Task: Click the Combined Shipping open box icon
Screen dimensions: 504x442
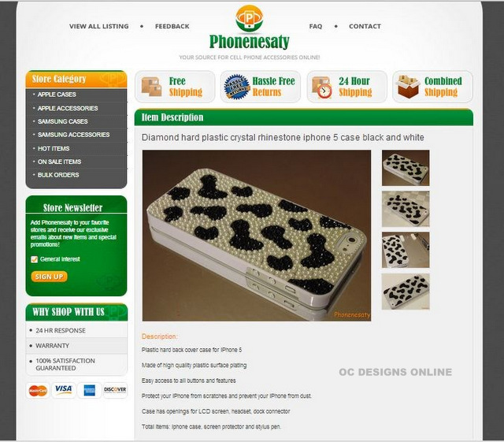Action: coord(408,87)
